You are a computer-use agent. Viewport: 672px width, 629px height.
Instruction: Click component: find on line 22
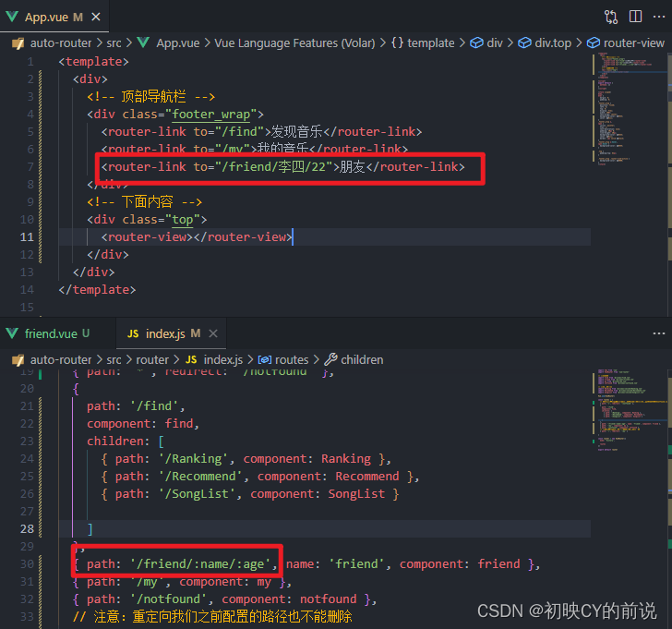coord(143,424)
